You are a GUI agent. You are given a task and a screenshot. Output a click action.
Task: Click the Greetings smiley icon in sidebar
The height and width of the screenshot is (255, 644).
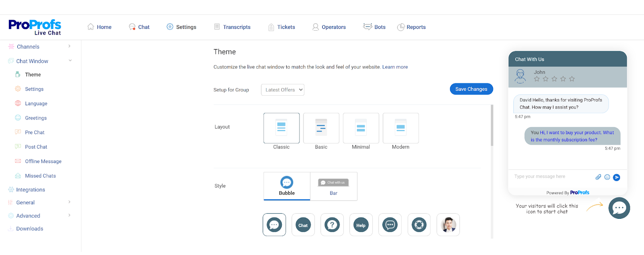[18, 118]
